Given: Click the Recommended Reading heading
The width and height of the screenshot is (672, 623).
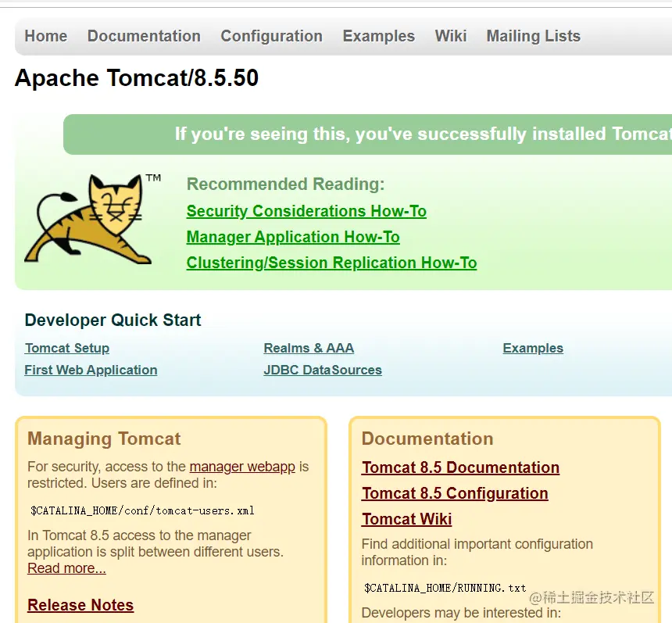Looking at the screenshot, I should (285, 184).
